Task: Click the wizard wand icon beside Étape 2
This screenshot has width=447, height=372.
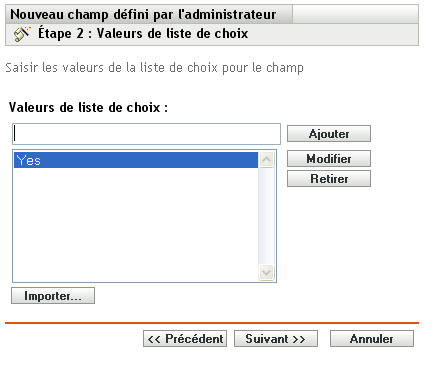Action: pos(22,34)
